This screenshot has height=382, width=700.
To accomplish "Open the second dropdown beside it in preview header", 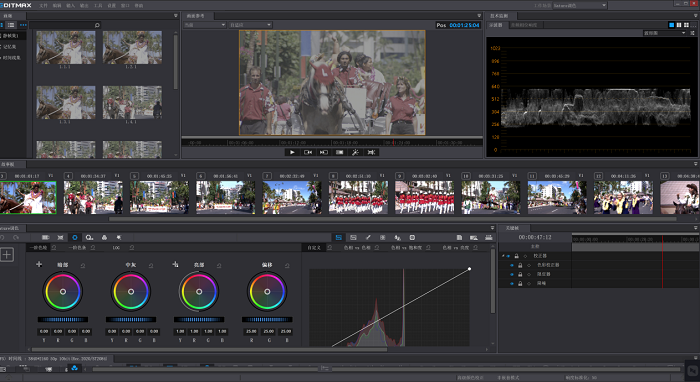I will click(x=250, y=25).
